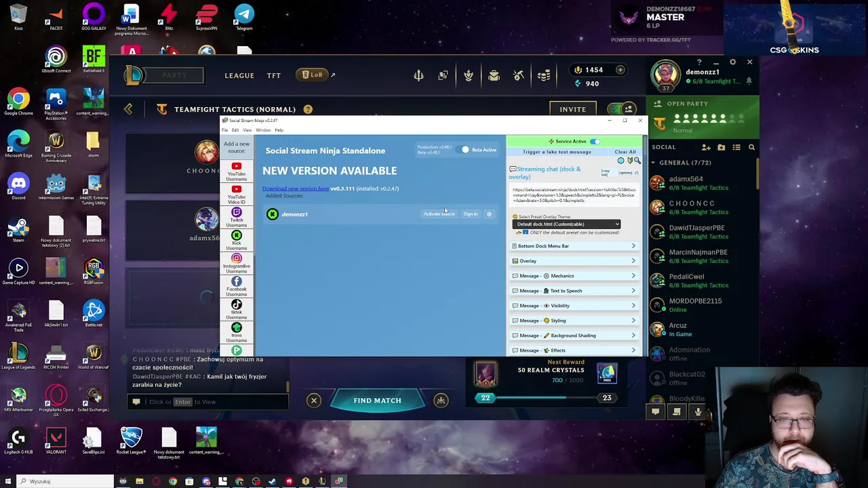Add a YouTube Video ID source
Screen dimensions: 868x488
tap(237, 195)
